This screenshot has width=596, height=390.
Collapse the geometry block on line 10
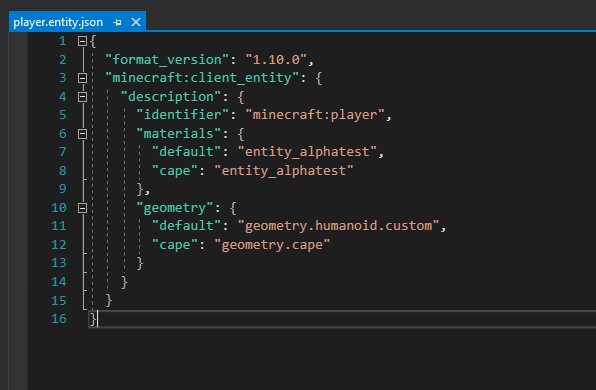tap(82, 208)
